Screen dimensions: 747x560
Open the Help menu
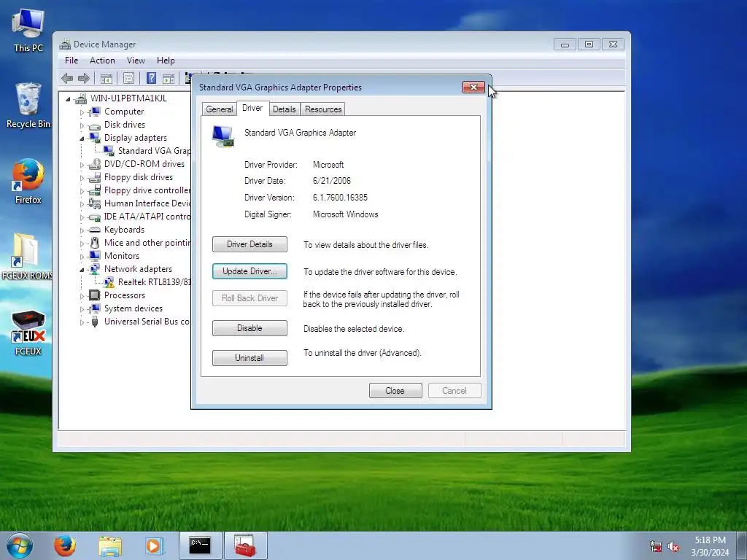click(x=166, y=61)
